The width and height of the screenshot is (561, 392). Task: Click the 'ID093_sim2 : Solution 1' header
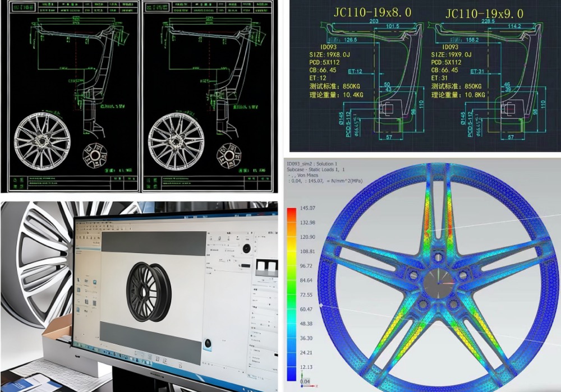[x=312, y=164]
